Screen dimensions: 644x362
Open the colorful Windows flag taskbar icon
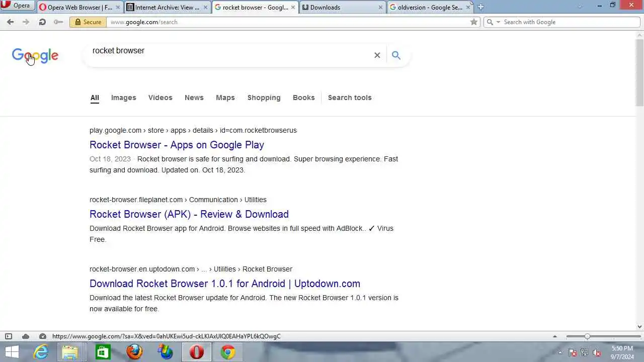coord(165,352)
